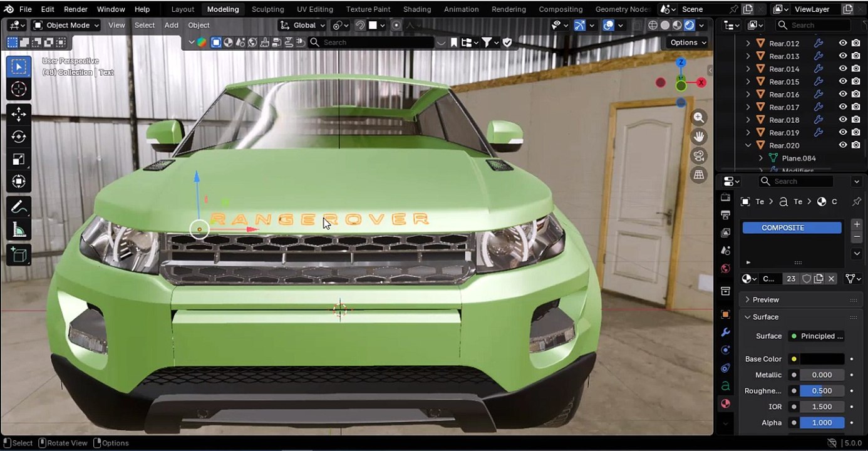Select the Annotate tool
This screenshot has height=451, width=868.
(19, 207)
